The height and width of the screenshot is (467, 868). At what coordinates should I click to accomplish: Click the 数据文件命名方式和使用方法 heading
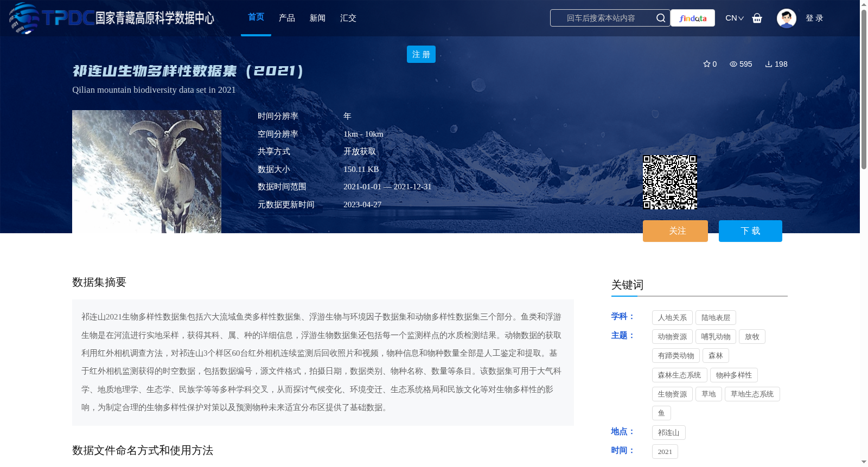pos(143,450)
